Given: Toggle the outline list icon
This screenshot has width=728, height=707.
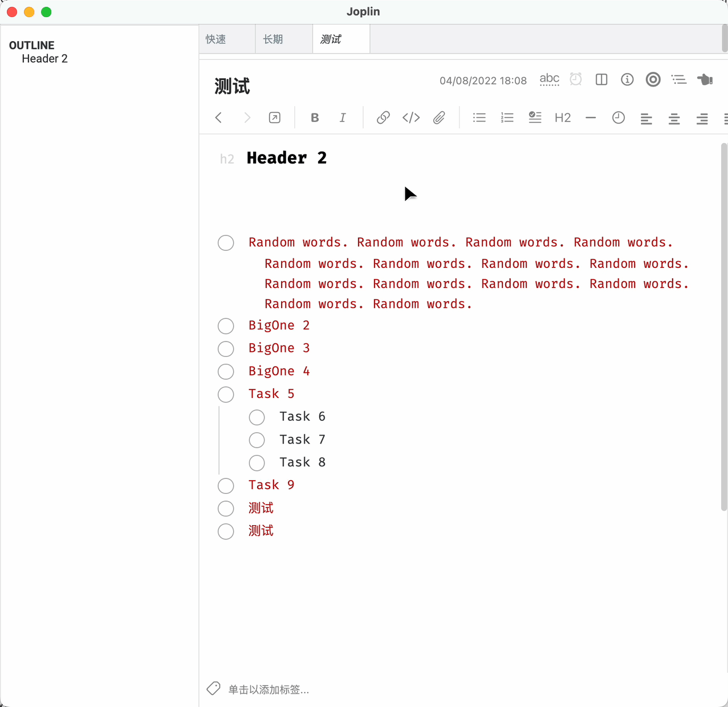Looking at the screenshot, I should 679,79.
